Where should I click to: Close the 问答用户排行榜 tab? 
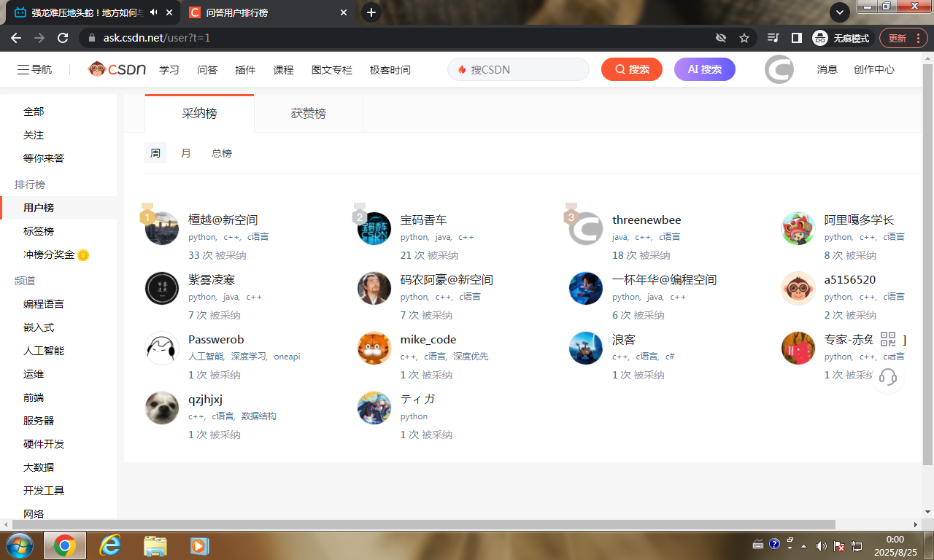pyautogui.click(x=344, y=12)
